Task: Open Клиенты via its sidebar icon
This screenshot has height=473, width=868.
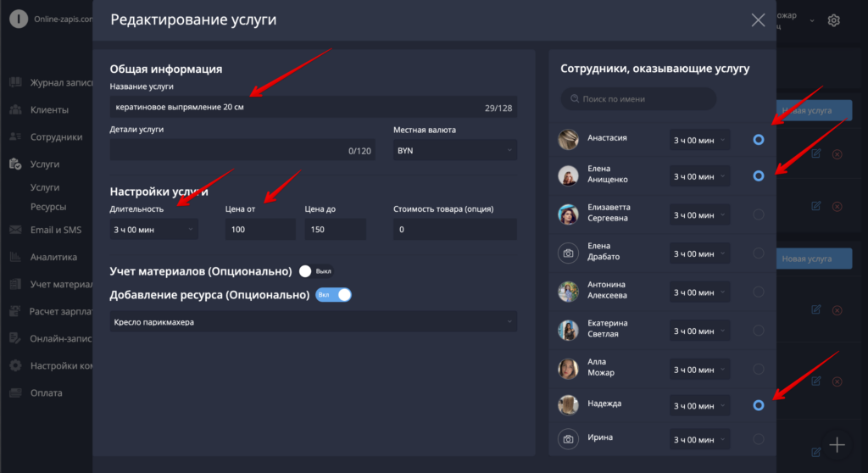Action: tap(15, 109)
